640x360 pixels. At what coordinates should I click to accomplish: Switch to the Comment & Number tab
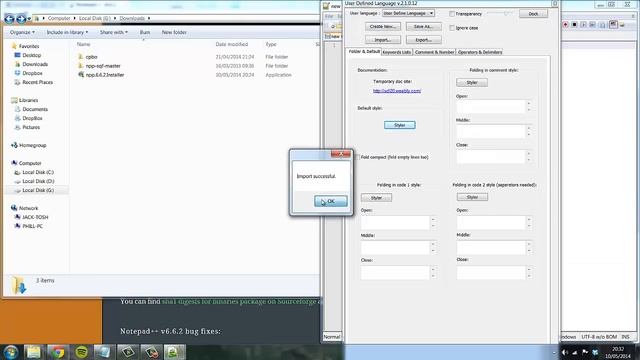(434, 52)
